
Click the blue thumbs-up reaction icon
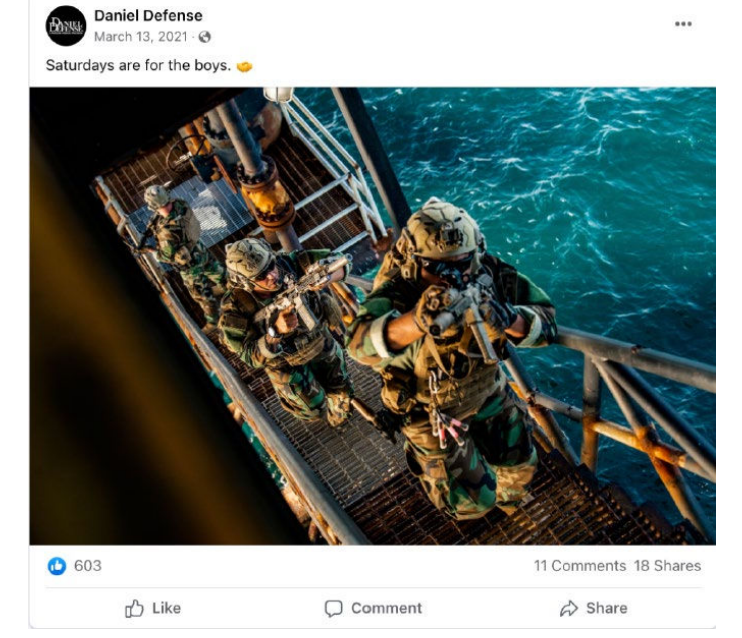(57, 566)
